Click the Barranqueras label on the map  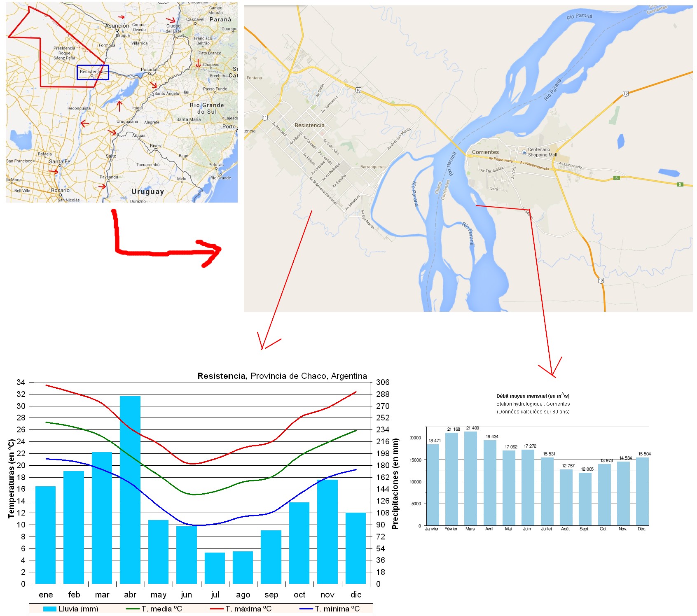point(373,167)
